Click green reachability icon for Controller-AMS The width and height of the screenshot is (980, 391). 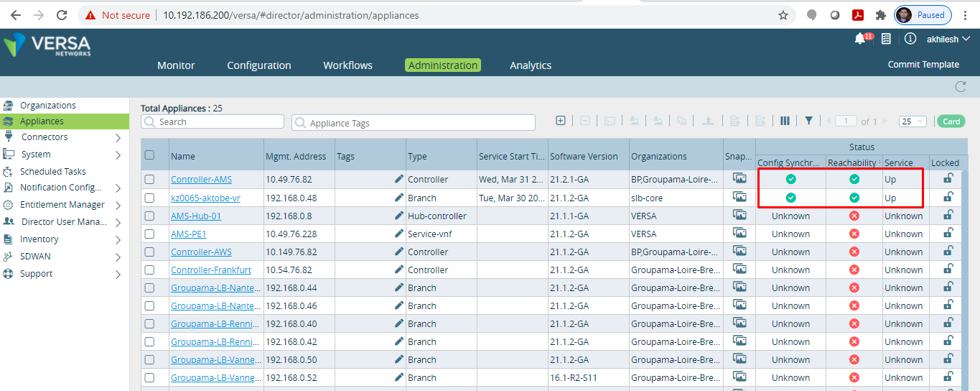(854, 179)
